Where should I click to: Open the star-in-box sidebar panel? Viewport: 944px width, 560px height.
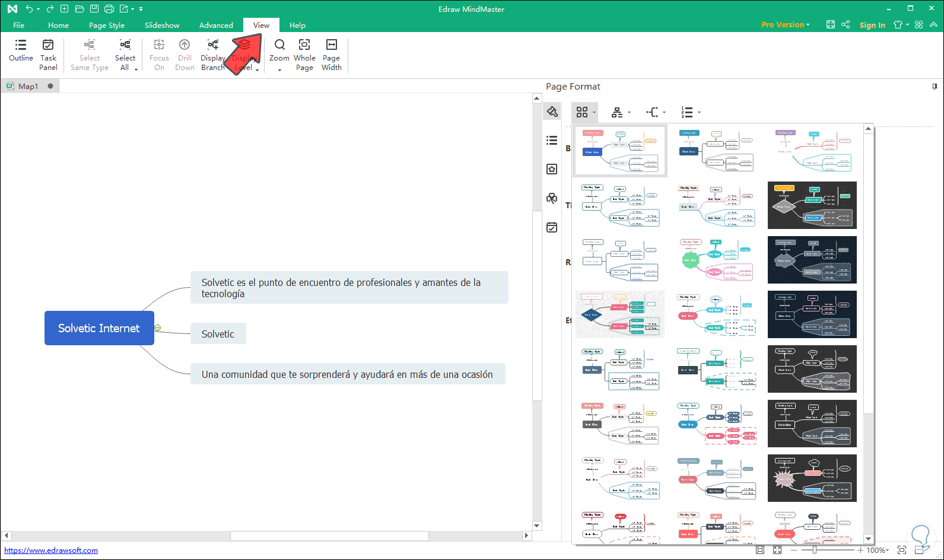(x=552, y=169)
